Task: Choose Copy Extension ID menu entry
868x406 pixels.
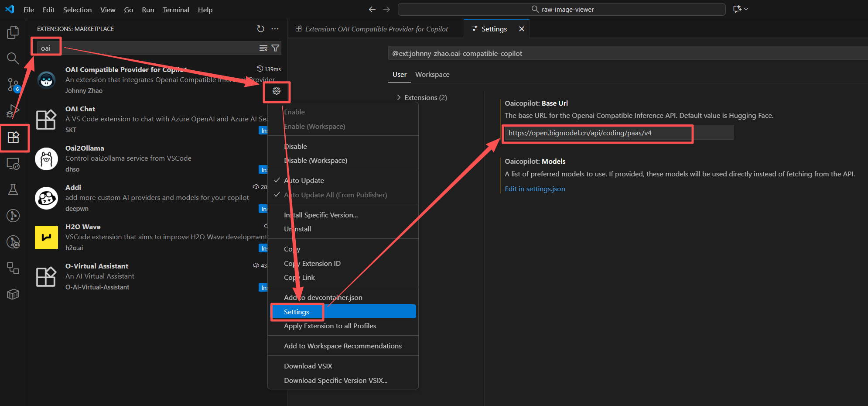Action: (343, 264)
